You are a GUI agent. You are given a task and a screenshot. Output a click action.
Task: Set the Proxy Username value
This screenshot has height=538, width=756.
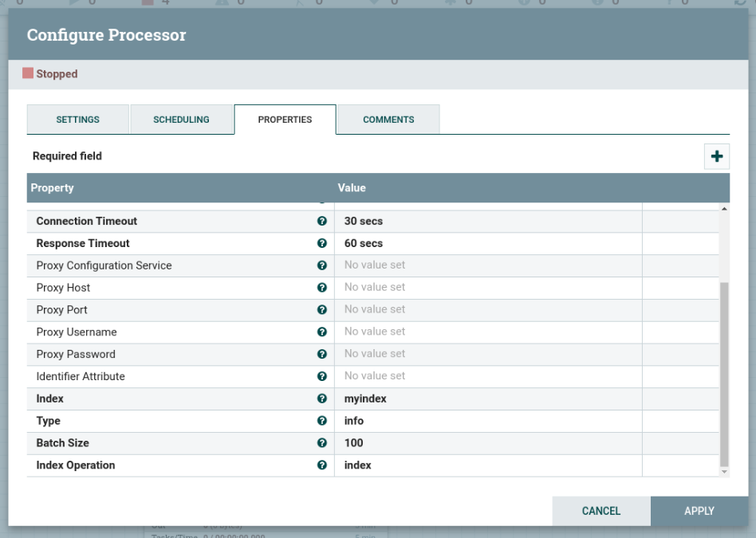tap(488, 332)
